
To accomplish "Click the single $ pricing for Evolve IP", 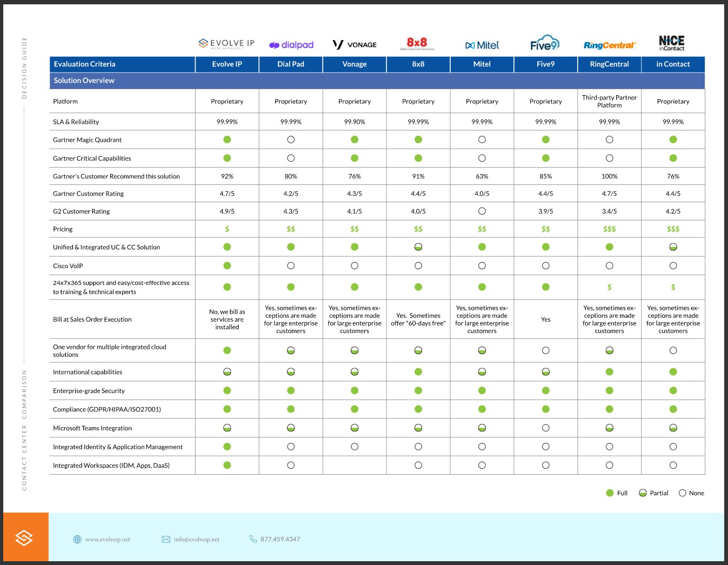I will point(227,229).
